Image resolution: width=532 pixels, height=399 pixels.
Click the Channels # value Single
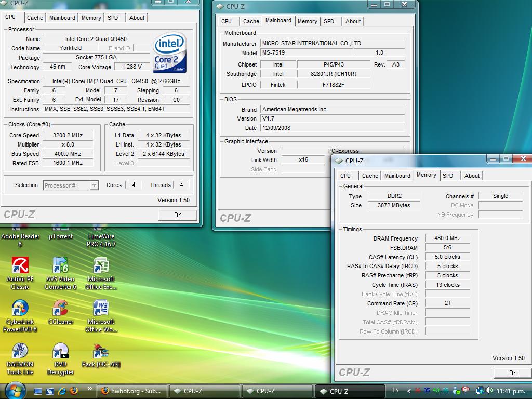500,196
